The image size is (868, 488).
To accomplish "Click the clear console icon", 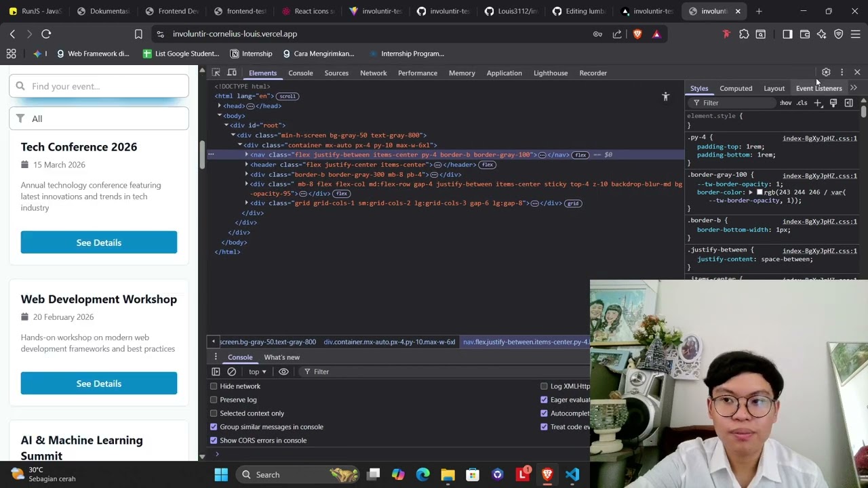I will 231,371.
